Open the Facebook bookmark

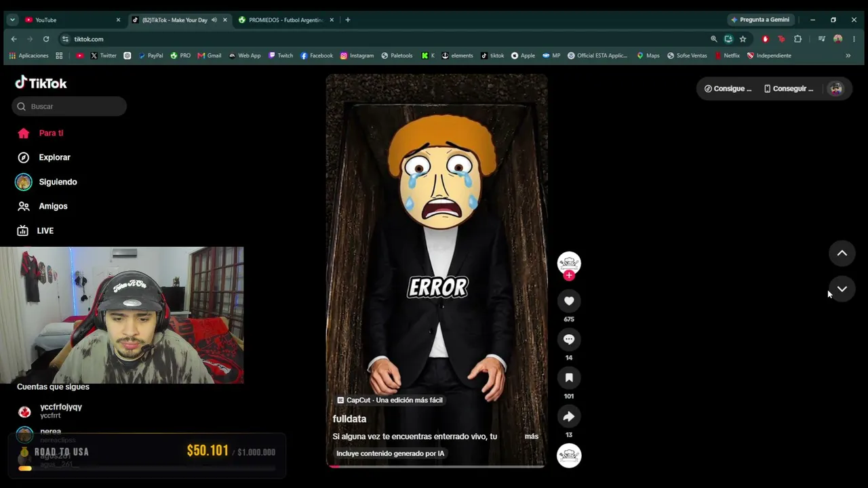(x=317, y=56)
